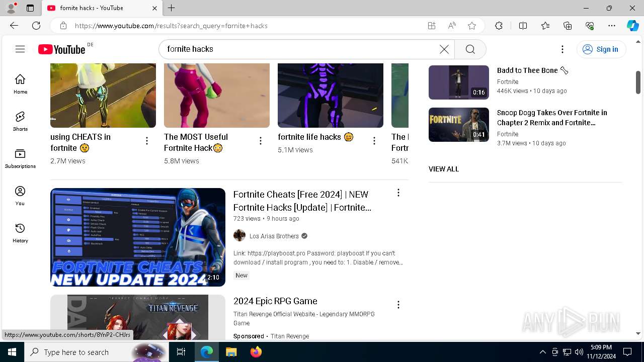
Task: Close the fornite hacks tab
Action: (x=154, y=8)
